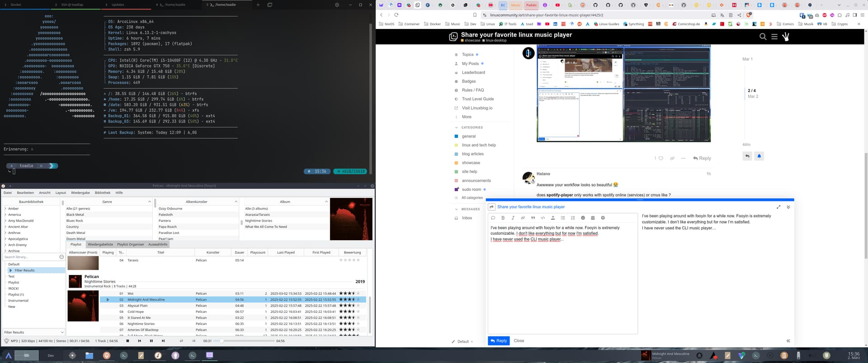The width and height of the screenshot is (868, 363).
Task: Select Nighttime Stories in Album list
Action: pyautogui.click(x=259, y=221)
